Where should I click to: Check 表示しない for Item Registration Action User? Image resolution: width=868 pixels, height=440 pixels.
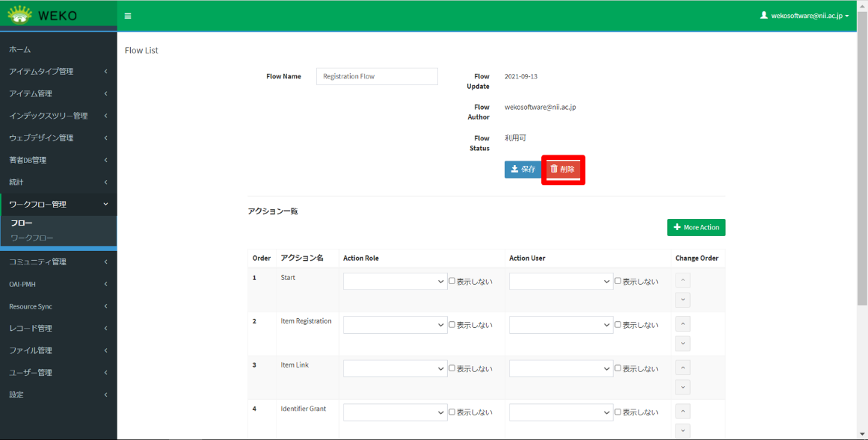(x=618, y=325)
